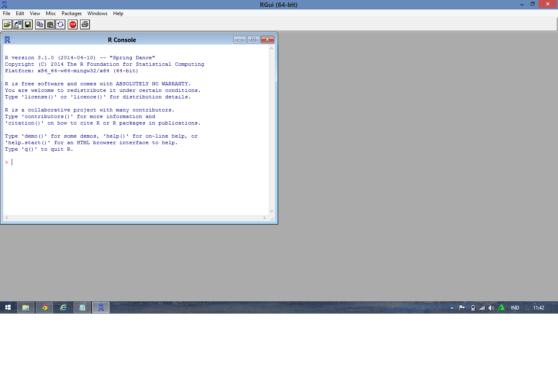Viewport: 558px width, 392px height.
Task: Click the Load workspace toolbar icon
Action: [18, 24]
